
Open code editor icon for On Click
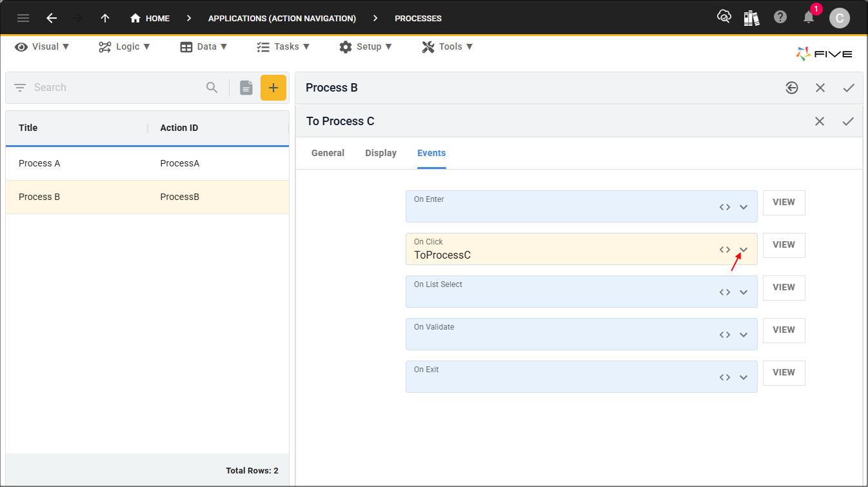point(725,250)
